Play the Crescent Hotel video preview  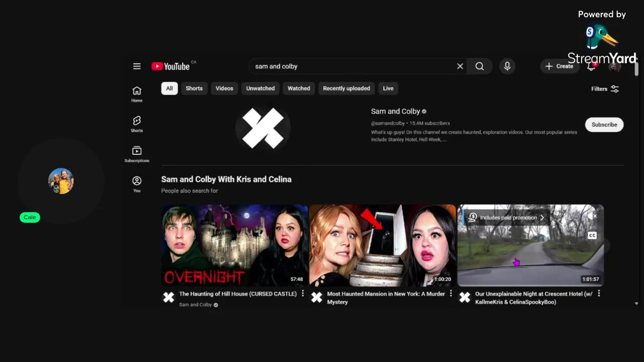pos(530,245)
